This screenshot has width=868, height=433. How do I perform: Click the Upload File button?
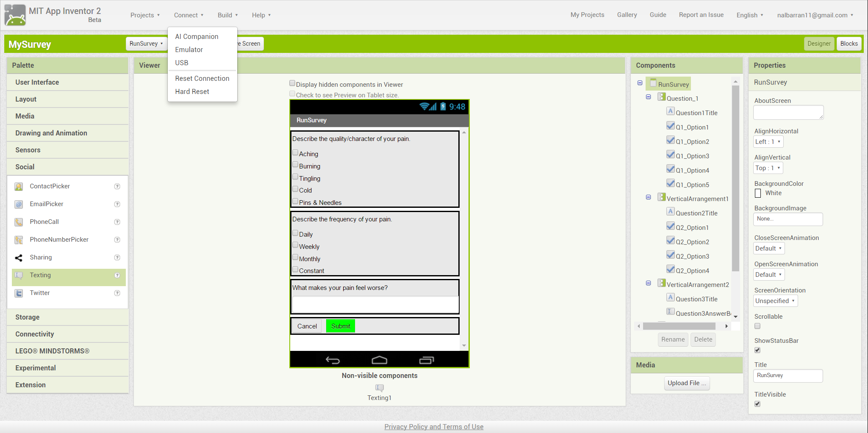click(687, 383)
